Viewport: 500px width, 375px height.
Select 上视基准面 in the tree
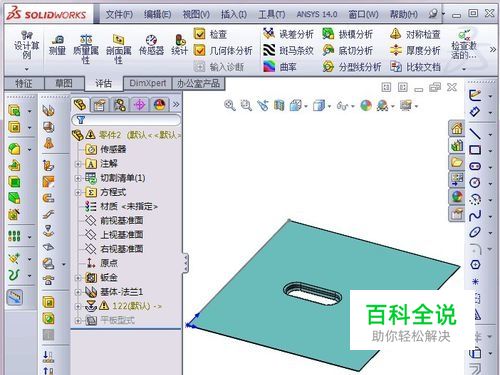click(x=114, y=235)
